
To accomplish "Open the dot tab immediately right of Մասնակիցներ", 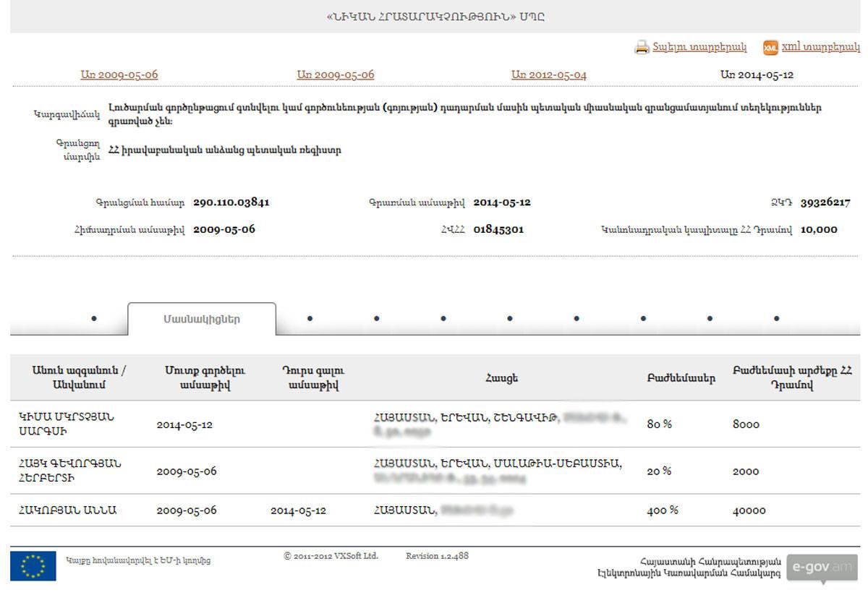I will click(310, 318).
